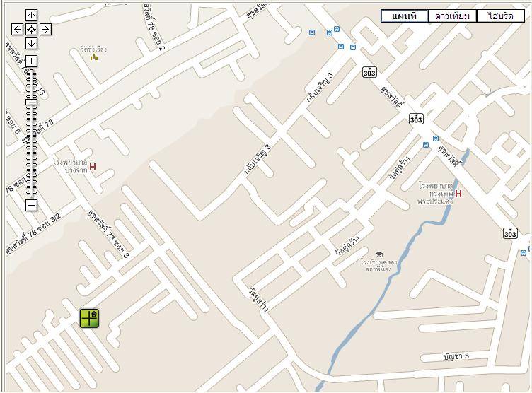
Task: Click the school graduation cap icon
Action: 379,254
